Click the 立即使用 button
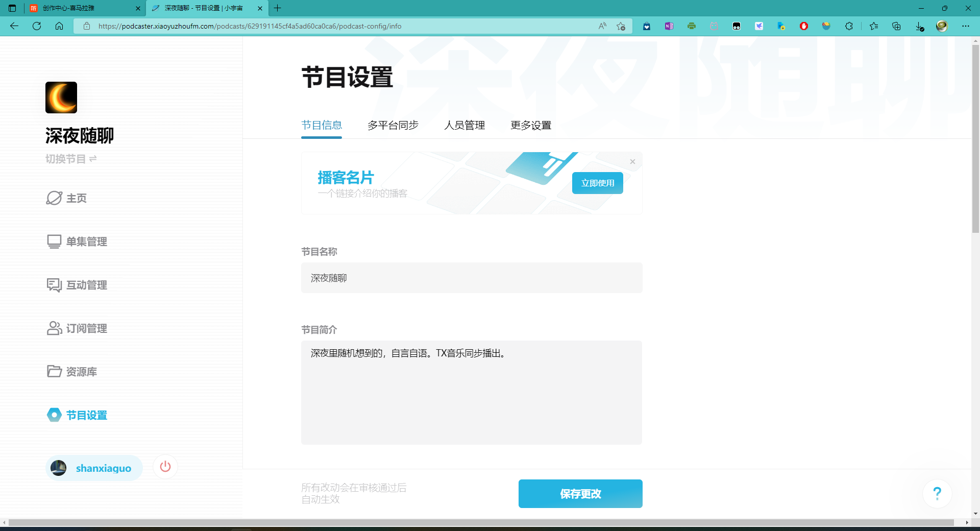Screen dimensions: 980x531 597,183
